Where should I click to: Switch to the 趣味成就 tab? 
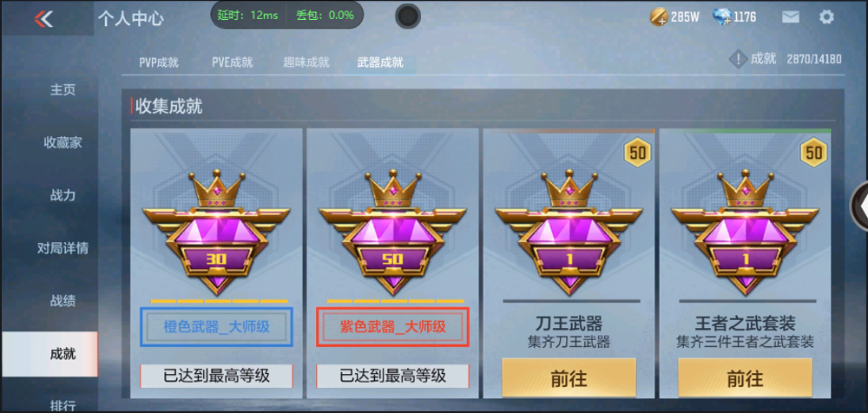pos(306,62)
